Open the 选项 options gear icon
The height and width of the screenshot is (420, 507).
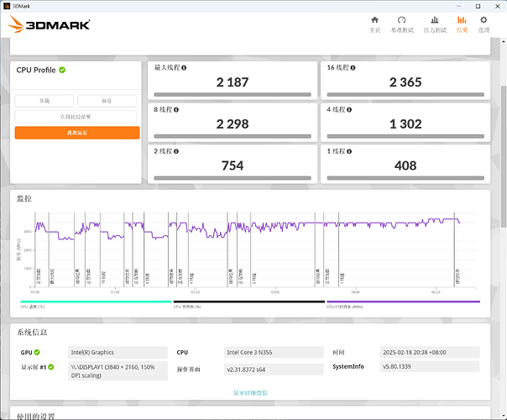[483, 23]
